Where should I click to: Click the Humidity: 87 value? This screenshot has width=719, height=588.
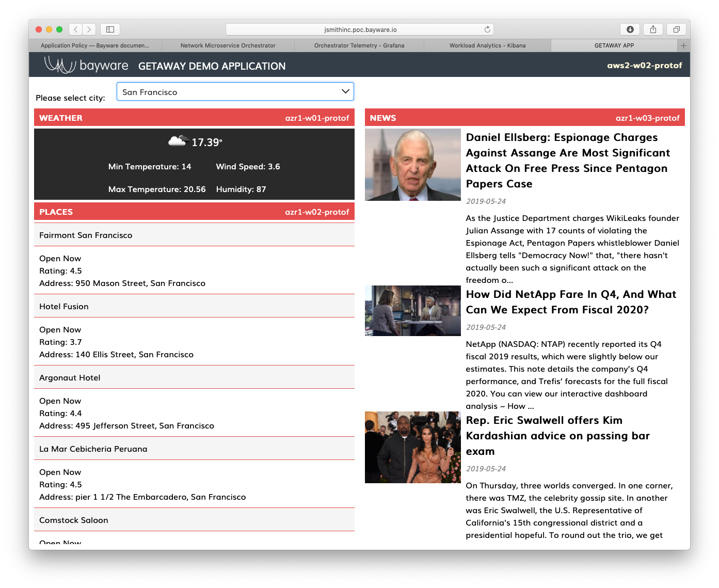[x=241, y=189]
